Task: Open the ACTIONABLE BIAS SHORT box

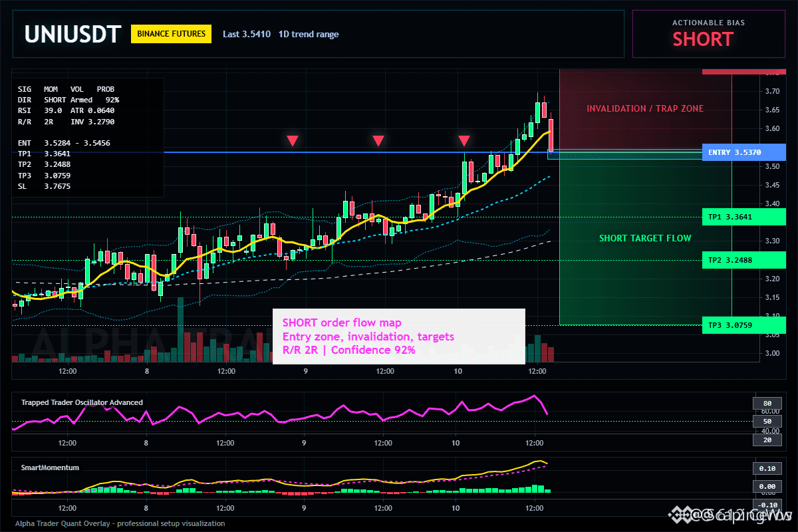Action: click(708, 33)
